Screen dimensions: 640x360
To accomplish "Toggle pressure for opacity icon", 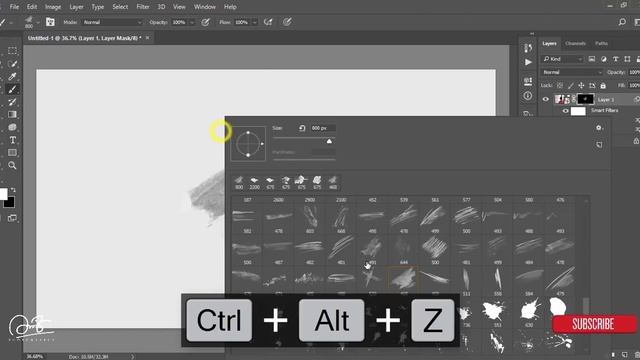I will pyautogui.click(x=205, y=22).
